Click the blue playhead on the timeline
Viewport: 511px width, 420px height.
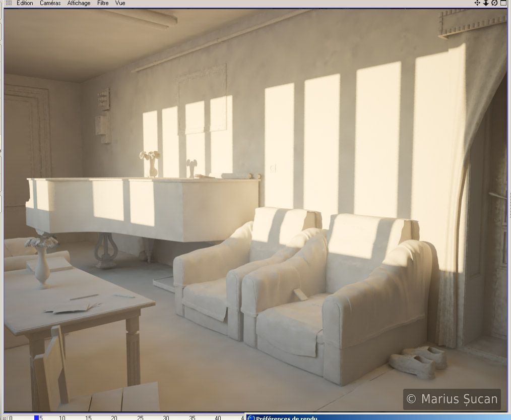tap(36, 417)
